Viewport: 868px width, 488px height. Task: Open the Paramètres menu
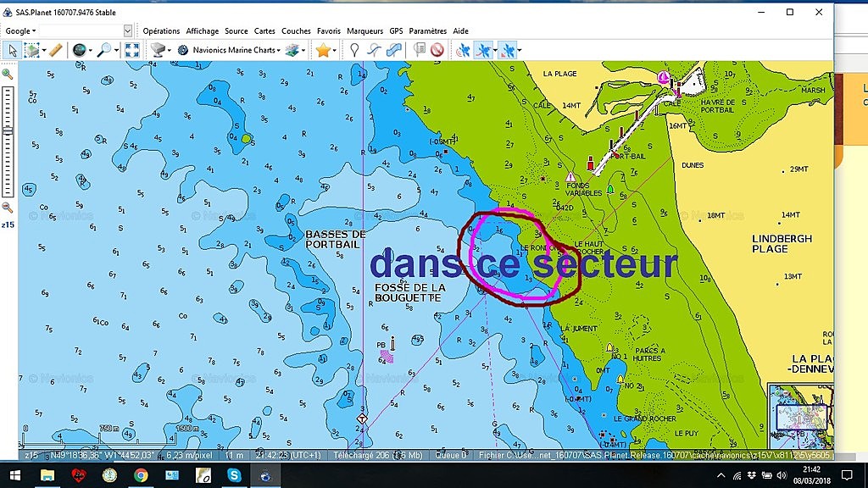click(x=428, y=31)
